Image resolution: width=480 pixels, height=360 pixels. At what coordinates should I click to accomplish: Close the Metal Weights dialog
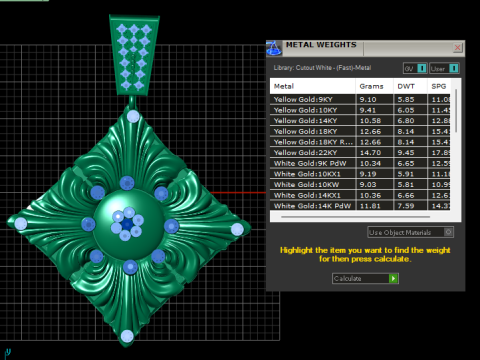458,48
